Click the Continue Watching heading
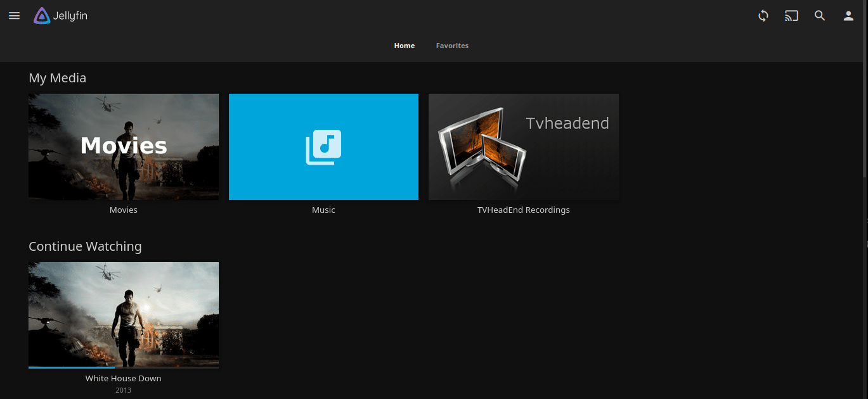868x399 pixels. pyautogui.click(x=85, y=246)
